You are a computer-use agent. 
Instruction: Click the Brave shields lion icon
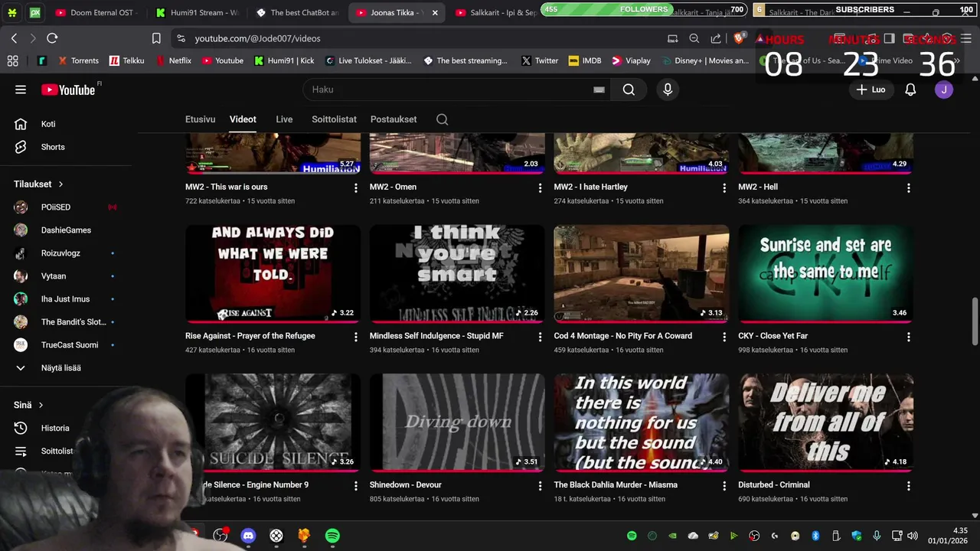pos(739,38)
